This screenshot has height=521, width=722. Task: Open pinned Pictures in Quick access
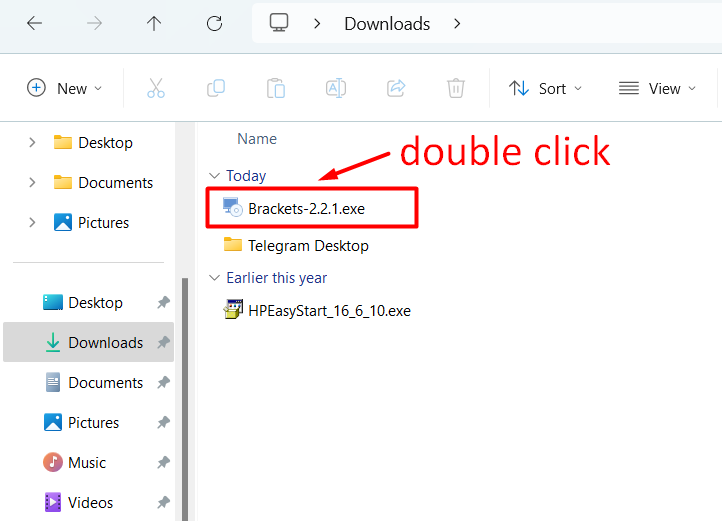82,422
